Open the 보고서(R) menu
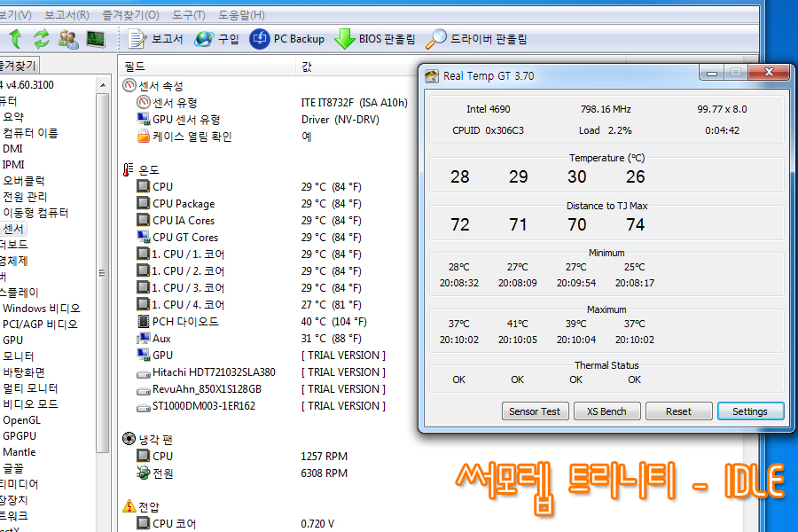 point(66,15)
